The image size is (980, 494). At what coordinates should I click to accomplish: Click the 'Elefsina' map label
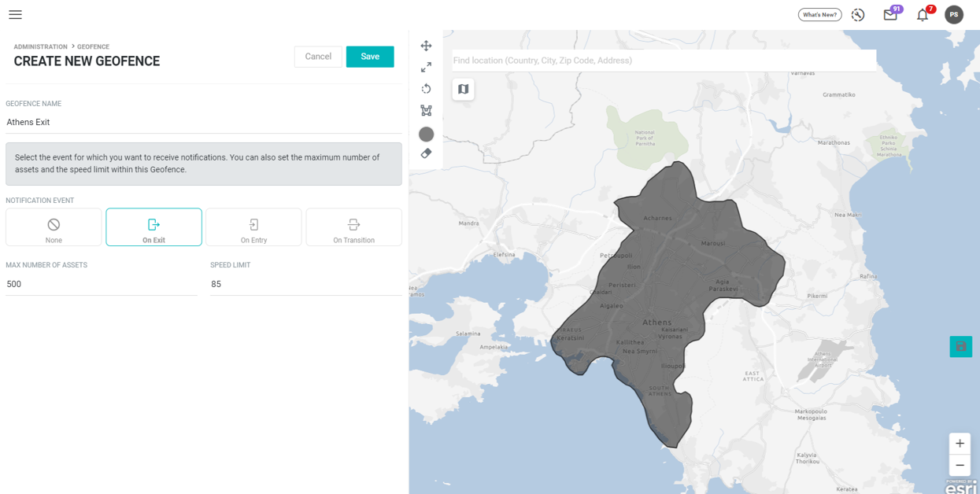504,254
